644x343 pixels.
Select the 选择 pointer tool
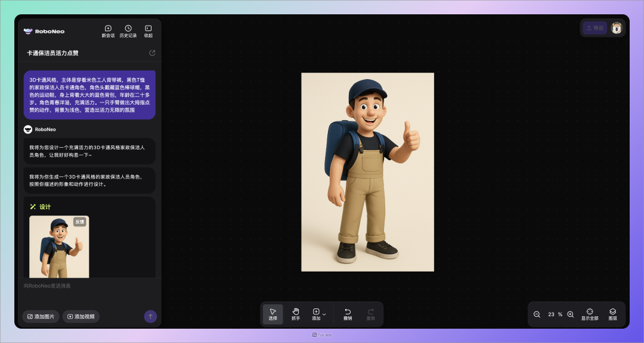(x=273, y=314)
